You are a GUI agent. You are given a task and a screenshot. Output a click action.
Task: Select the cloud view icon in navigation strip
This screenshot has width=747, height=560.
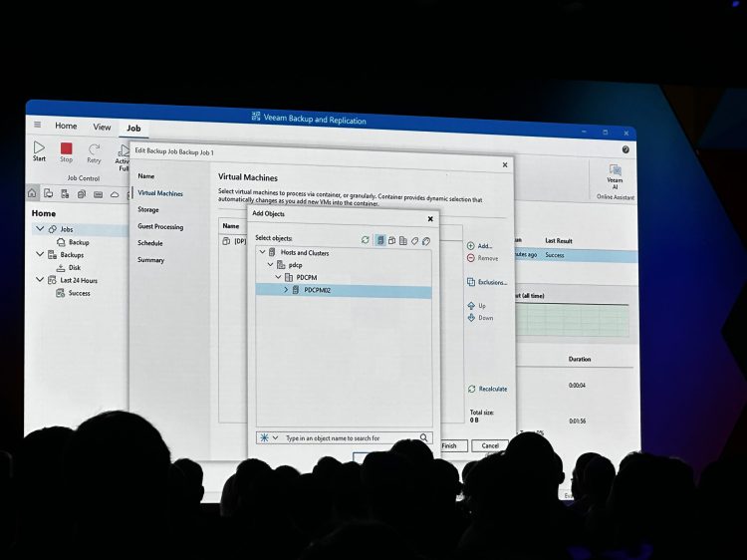point(115,194)
